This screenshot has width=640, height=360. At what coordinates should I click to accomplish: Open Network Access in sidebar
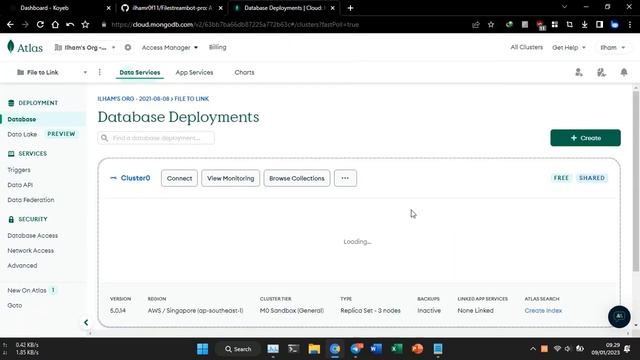(x=31, y=251)
